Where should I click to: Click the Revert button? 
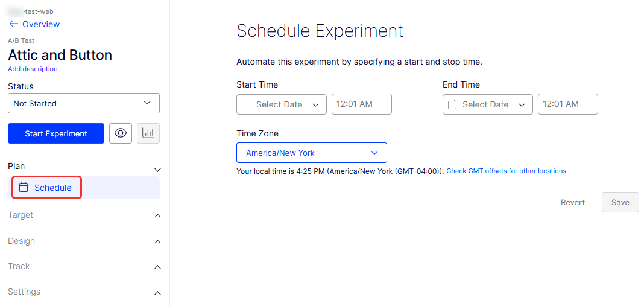tap(573, 203)
